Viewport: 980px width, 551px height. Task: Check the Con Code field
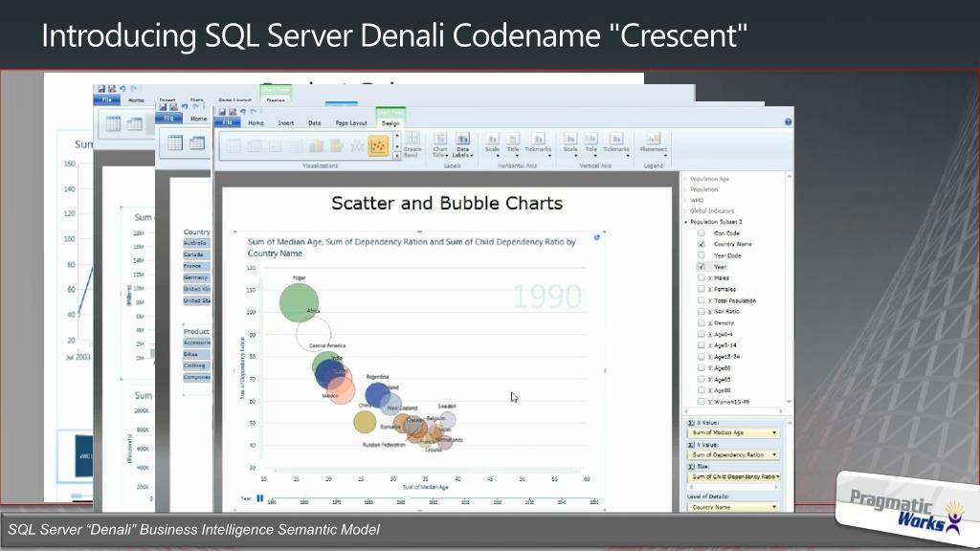click(x=702, y=232)
